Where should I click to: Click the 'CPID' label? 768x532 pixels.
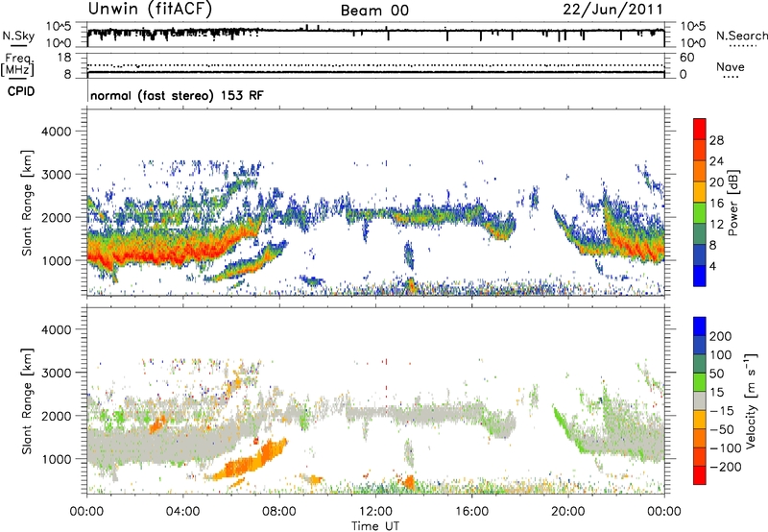pyautogui.click(x=21, y=91)
